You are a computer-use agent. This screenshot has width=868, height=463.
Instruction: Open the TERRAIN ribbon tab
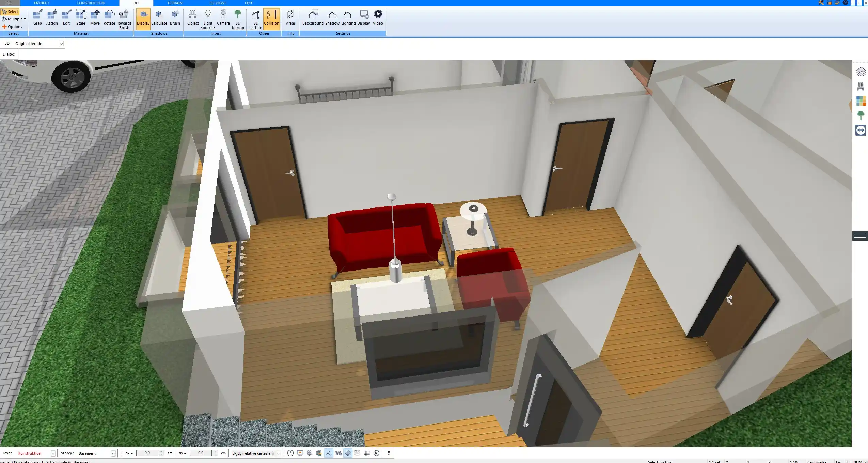(175, 3)
